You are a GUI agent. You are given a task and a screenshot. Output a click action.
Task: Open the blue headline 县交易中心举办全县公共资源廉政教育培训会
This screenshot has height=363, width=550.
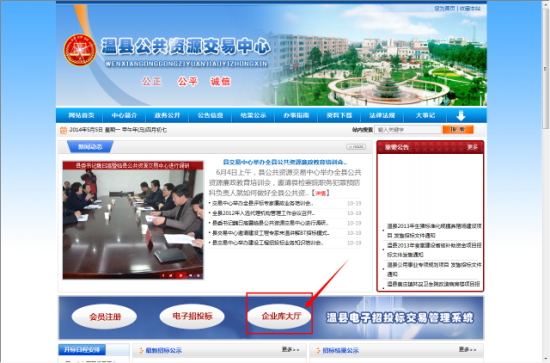[285, 162]
